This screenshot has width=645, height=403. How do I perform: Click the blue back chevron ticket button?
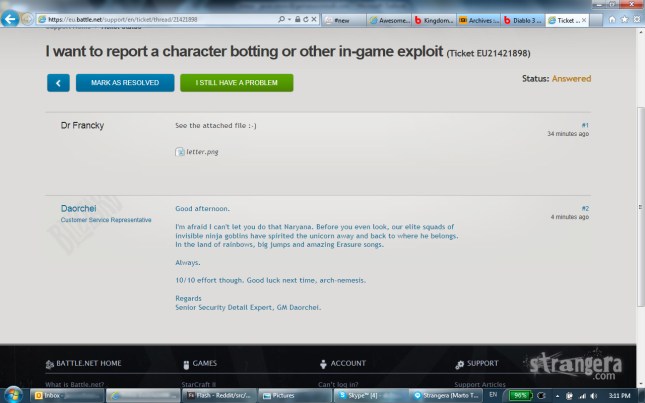(58, 83)
